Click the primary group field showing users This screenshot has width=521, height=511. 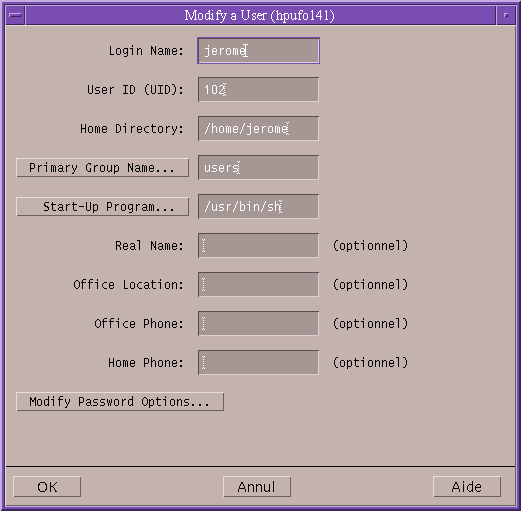(x=258, y=168)
